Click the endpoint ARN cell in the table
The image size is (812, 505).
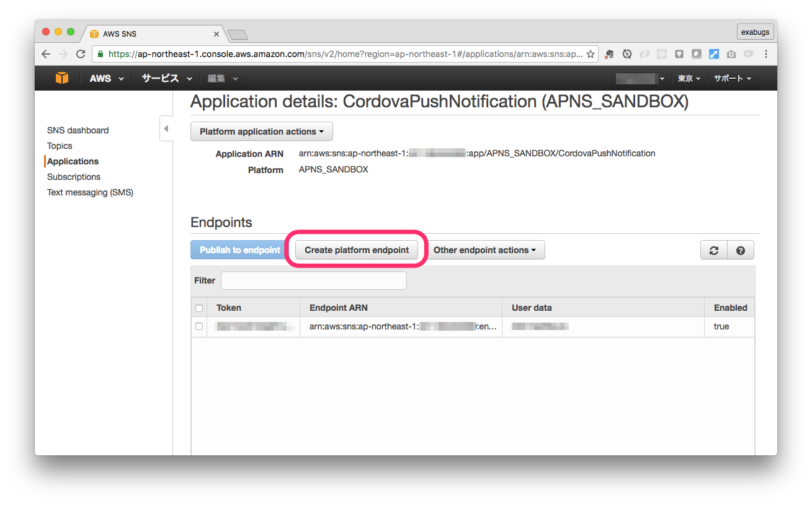click(401, 326)
